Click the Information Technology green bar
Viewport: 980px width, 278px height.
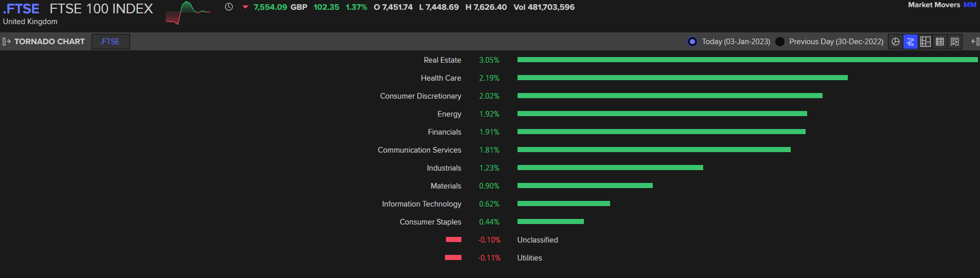[x=564, y=203]
